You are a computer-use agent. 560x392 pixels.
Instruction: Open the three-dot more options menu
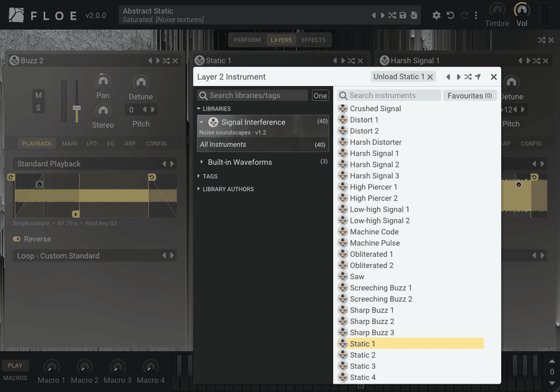tap(476, 15)
